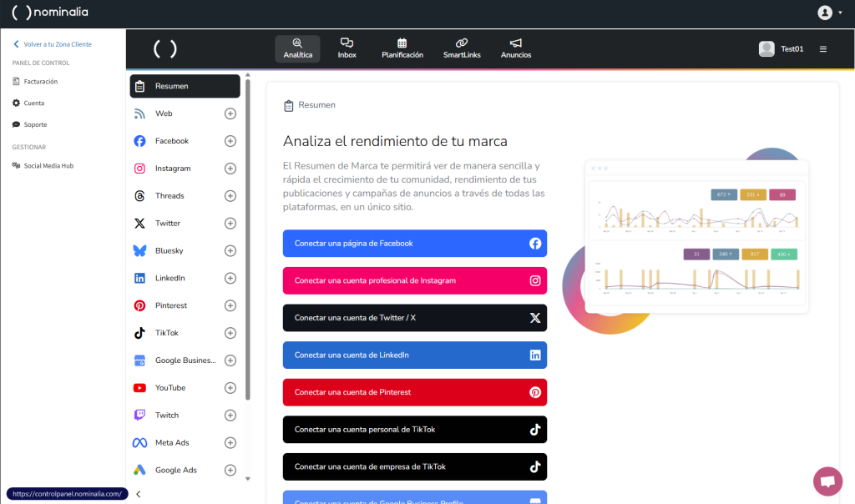The width and height of the screenshot is (855, 504).
Task: Click the YouTube logo in sidebar
Action: 139,388
